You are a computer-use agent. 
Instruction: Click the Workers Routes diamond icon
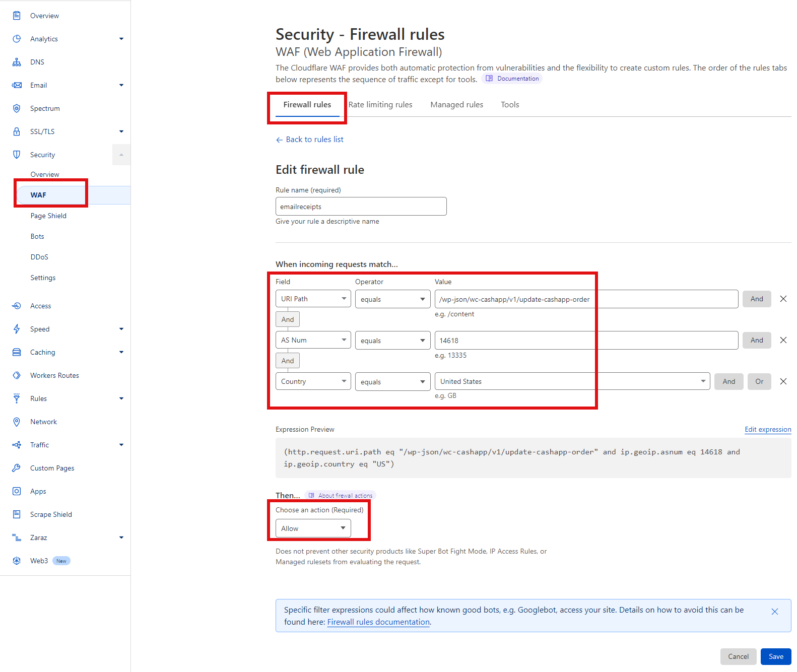pos(17,375)
